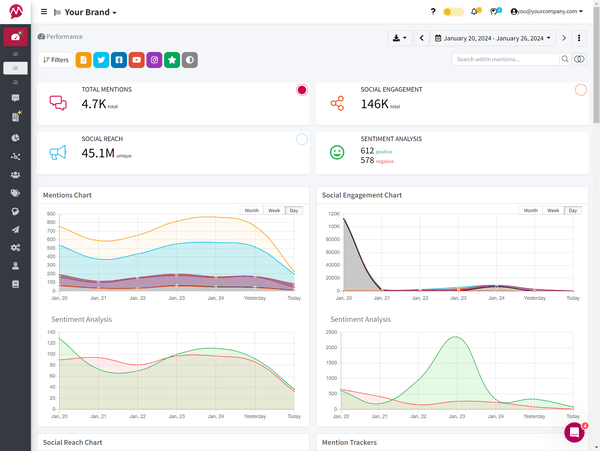The width and height of the screenshot is (600, 451).
Task: Go to the next date range
Action: pyautogui.click(x=564, y=38)
